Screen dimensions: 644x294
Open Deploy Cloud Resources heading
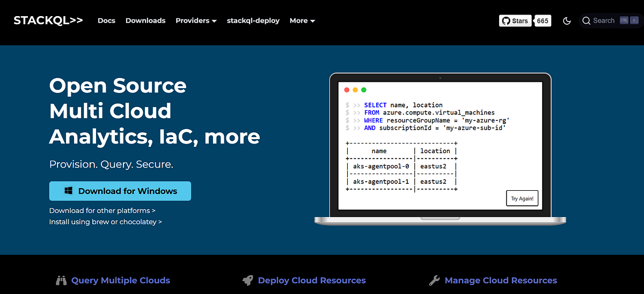tap(312, 281)
